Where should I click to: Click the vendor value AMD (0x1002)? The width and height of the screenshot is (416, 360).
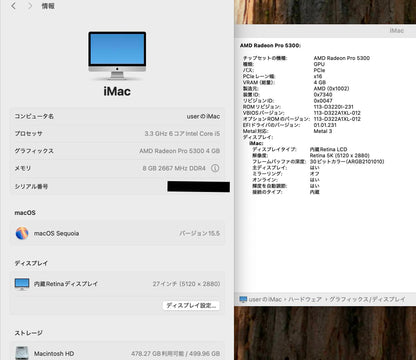point(331,89)
